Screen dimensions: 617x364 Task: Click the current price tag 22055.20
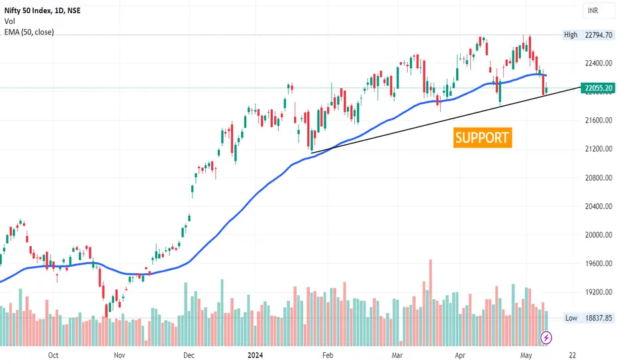598,88
